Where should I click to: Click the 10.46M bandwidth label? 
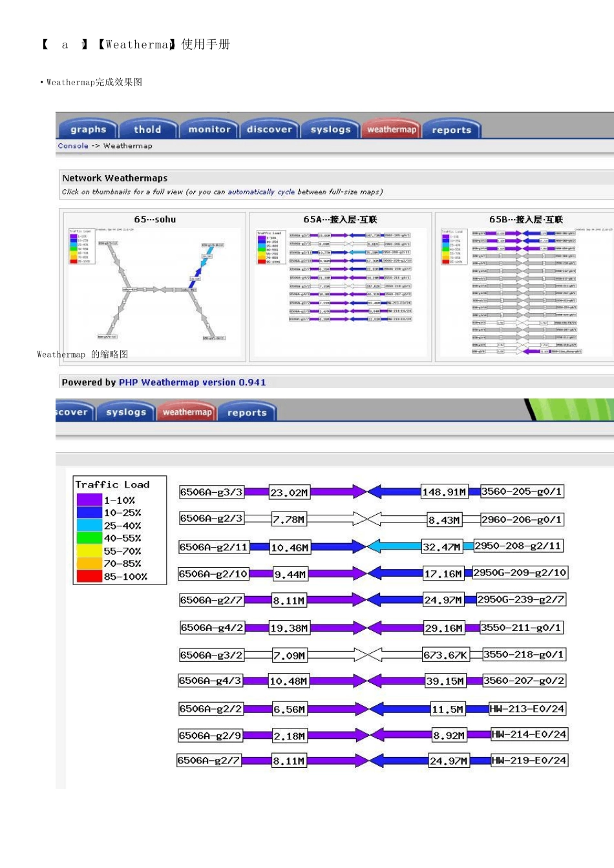pyautogui.click(x=290, y=548)
